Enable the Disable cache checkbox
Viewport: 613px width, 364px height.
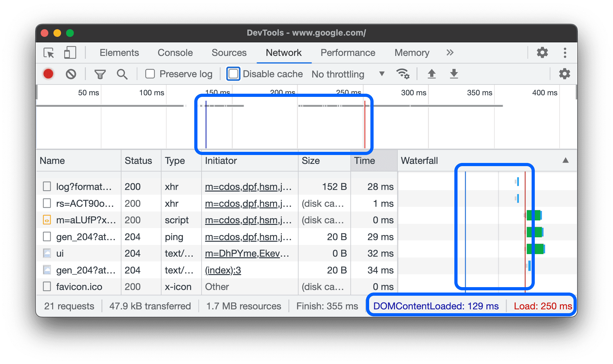pos(233,74)
